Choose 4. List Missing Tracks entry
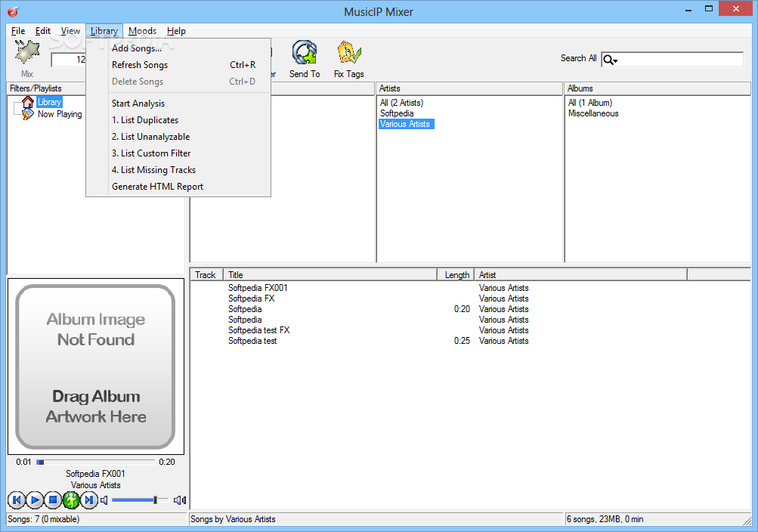Image resolution: width=758 pixels, height=532 pixels. 178,170
